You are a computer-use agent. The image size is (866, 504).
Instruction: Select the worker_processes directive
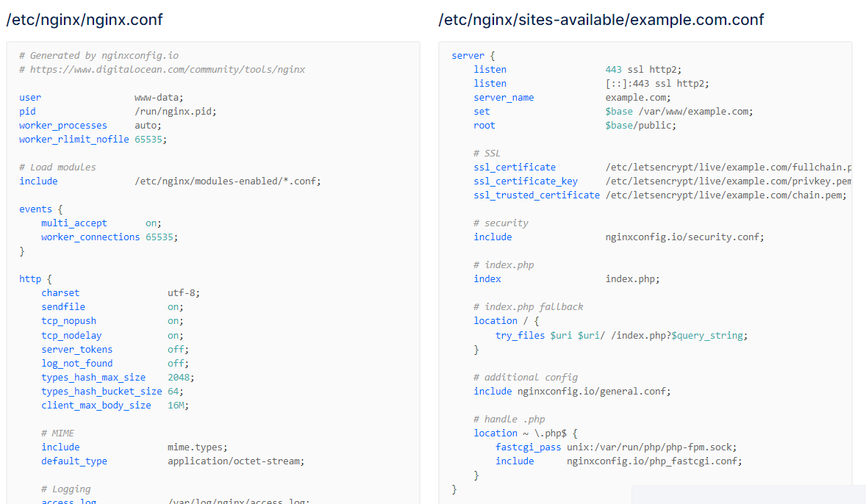point(63,126)
